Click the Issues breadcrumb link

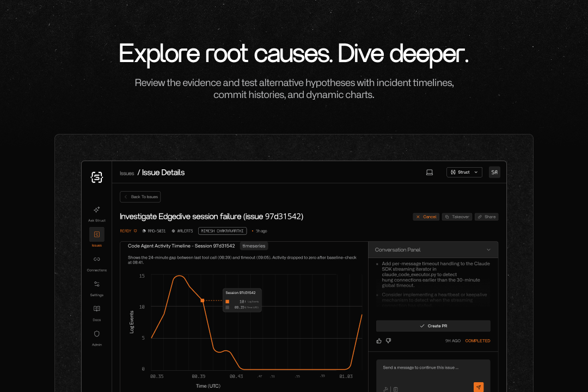(x=127, y=173)
